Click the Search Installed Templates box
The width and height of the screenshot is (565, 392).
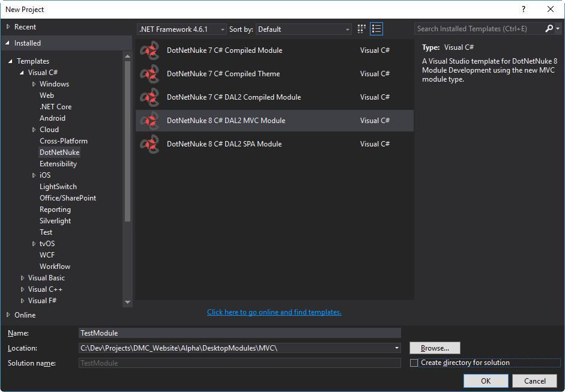tap(479, 28)
